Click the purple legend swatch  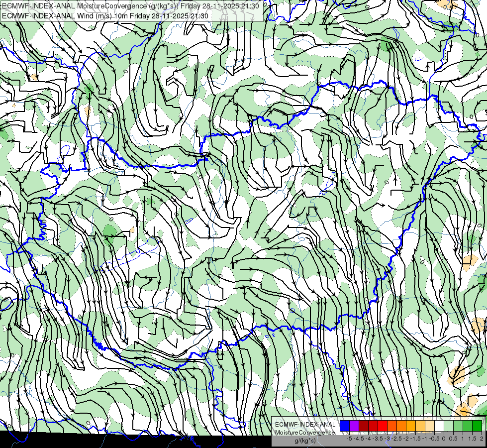354,426
